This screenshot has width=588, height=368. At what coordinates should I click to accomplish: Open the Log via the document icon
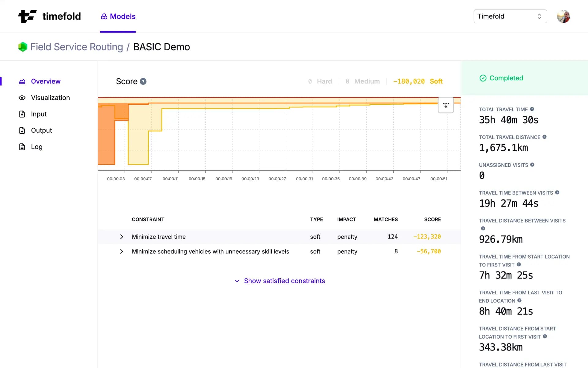click(22, 147)
